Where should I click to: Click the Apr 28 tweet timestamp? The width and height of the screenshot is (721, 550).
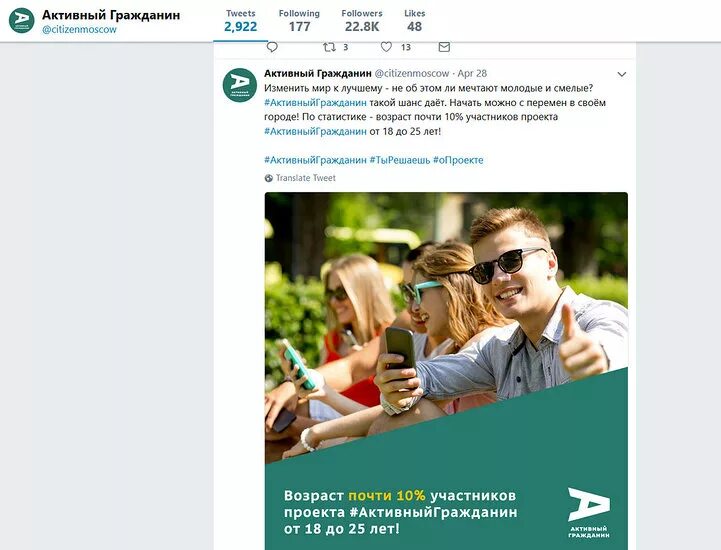tap(472, 73)
